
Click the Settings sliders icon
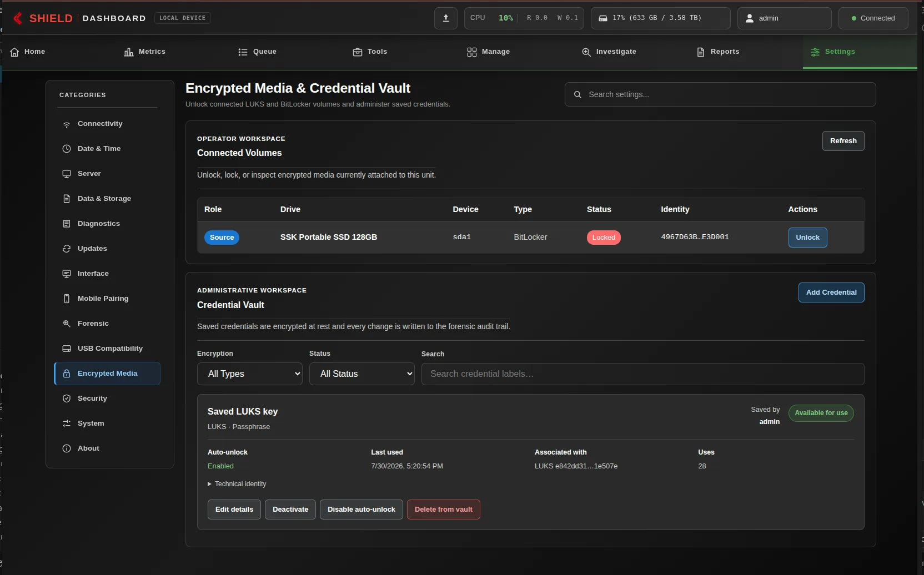point(815,52)
